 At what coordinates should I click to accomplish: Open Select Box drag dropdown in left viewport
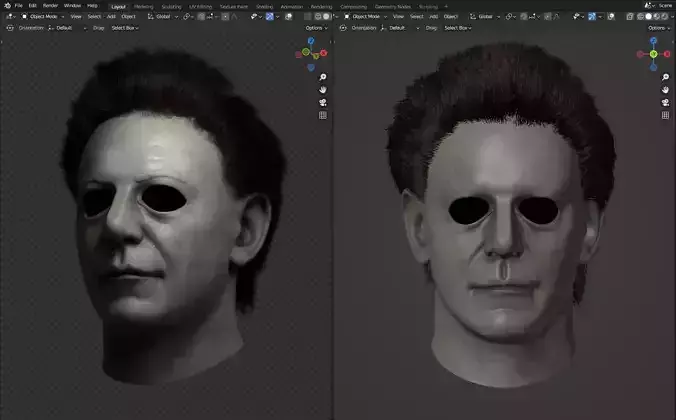click(125, 28)
